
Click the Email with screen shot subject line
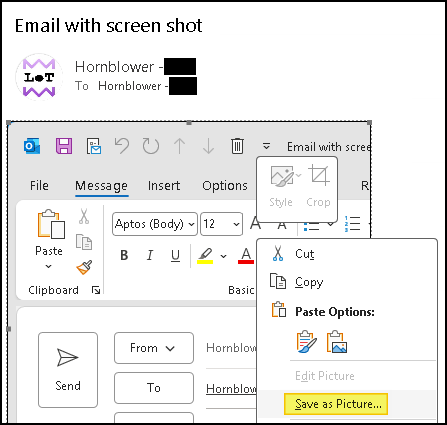pyautogui.click(x=109, y=26)
